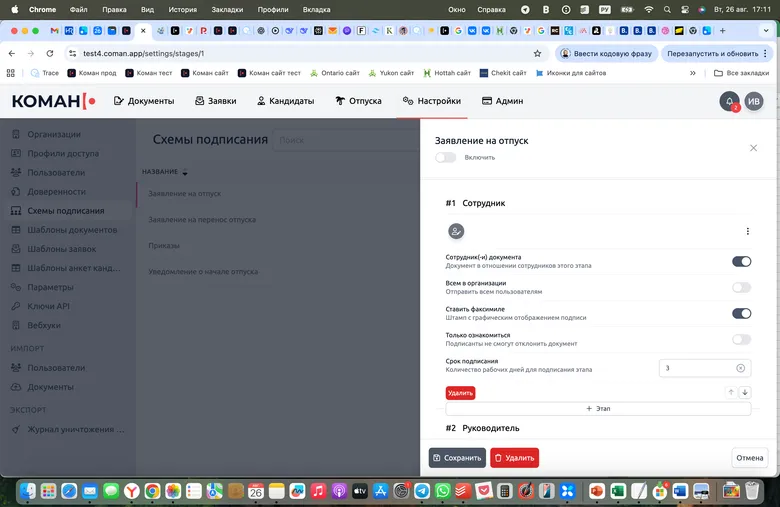Disable the Ставить факсимиле switch
The height and width of the screenshot is (507, 780).
coord(741,313)
